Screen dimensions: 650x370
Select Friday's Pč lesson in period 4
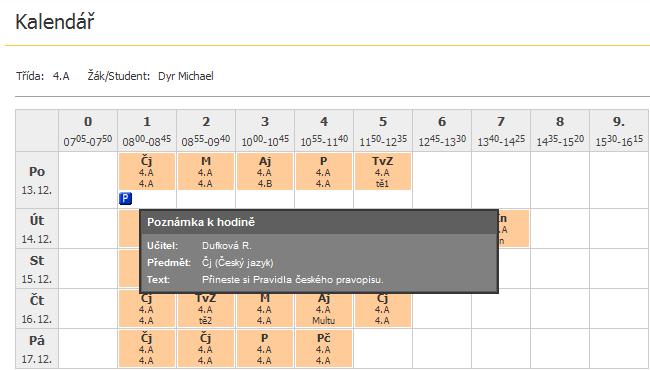323,348
